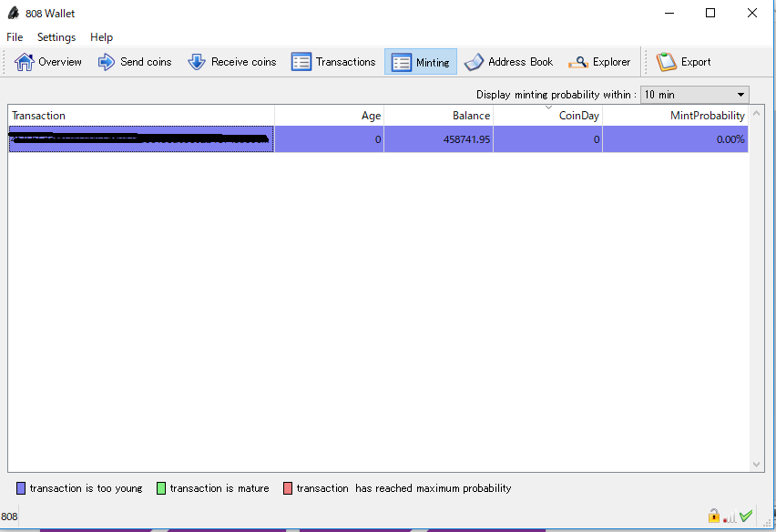Minimize the 808 Wallet window
This screenshot has width=776, height=532.
[669, 13]
